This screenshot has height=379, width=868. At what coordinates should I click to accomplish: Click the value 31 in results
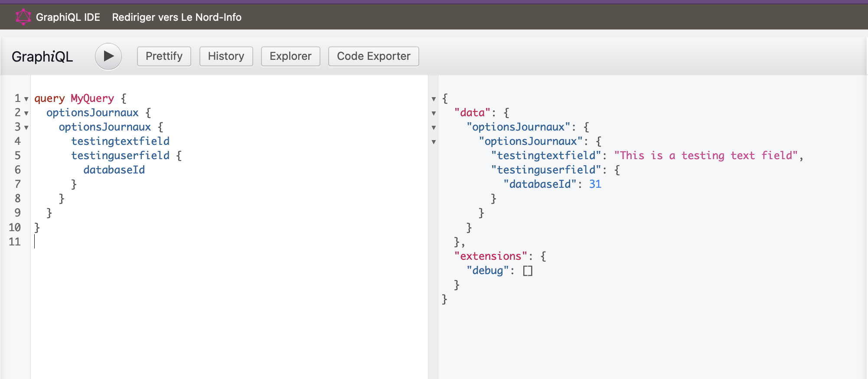[595, 184]
